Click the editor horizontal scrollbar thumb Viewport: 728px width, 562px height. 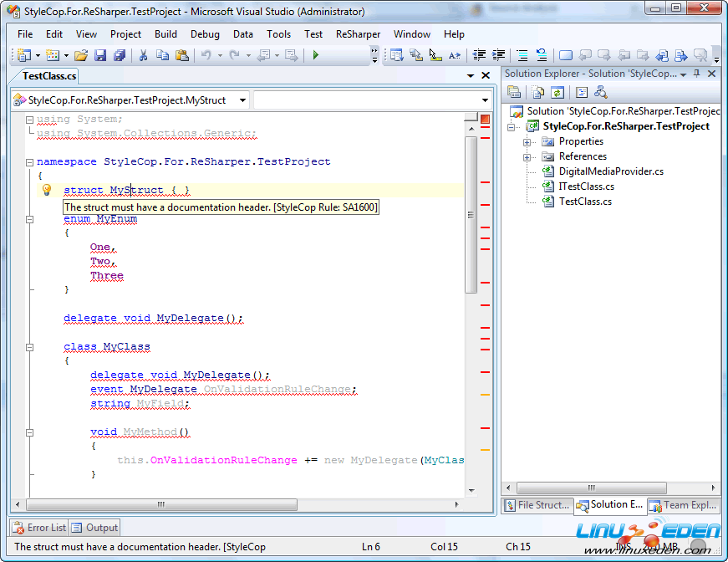tap(161, 504)
